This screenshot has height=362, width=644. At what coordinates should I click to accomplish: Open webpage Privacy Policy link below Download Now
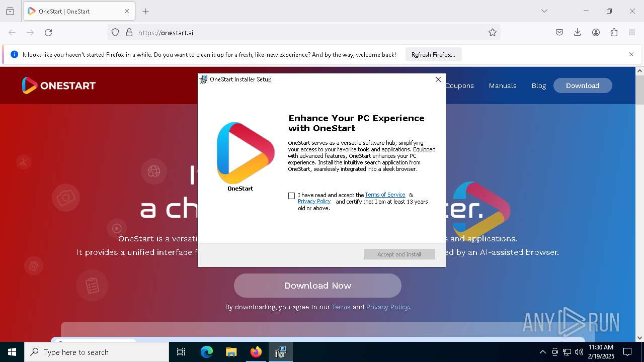[x=387, y=307]
